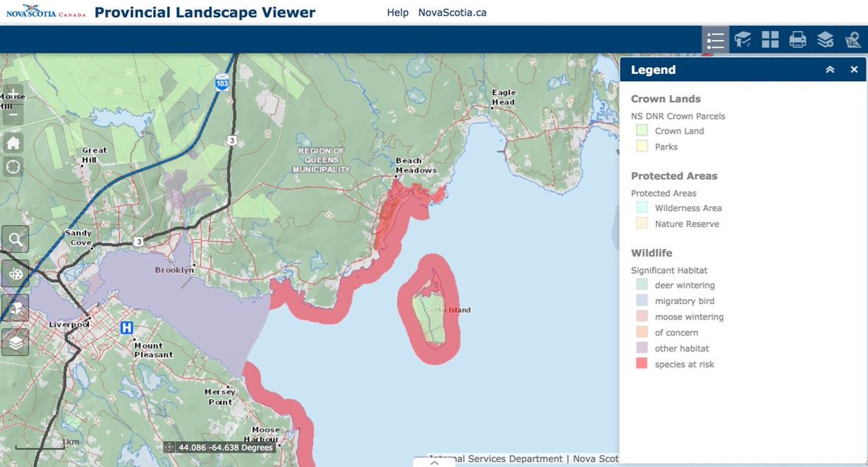Click the Beach Meadows place label

click(416, 165)
